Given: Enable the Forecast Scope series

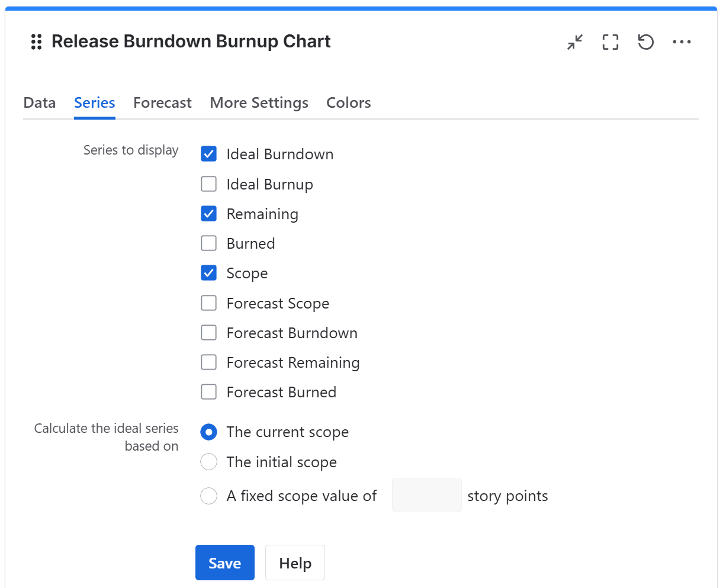Looking at the screenshot, I should click(x=208, y=303).
